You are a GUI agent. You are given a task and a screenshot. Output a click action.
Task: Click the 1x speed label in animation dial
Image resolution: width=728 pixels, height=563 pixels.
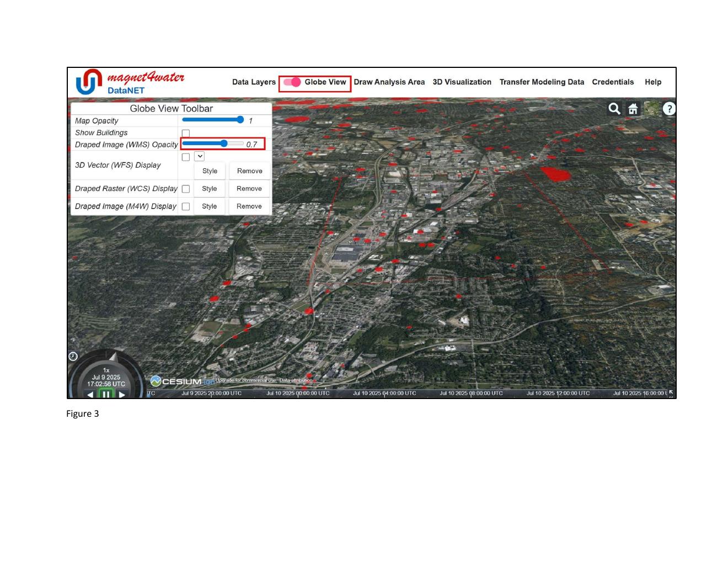[x=106, y=370]
